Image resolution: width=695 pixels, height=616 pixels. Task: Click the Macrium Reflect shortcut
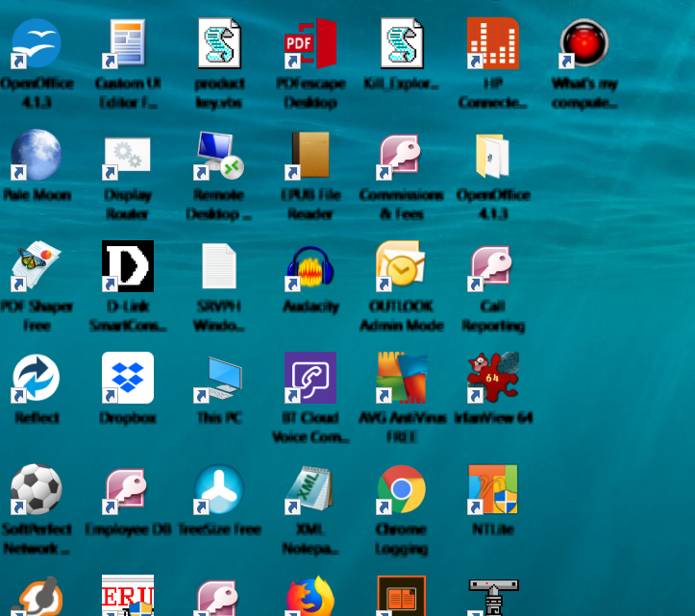(36, 378)
